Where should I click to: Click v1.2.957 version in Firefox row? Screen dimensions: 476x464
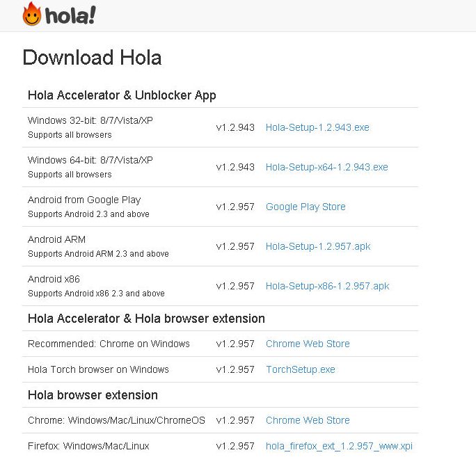(235, 446)
